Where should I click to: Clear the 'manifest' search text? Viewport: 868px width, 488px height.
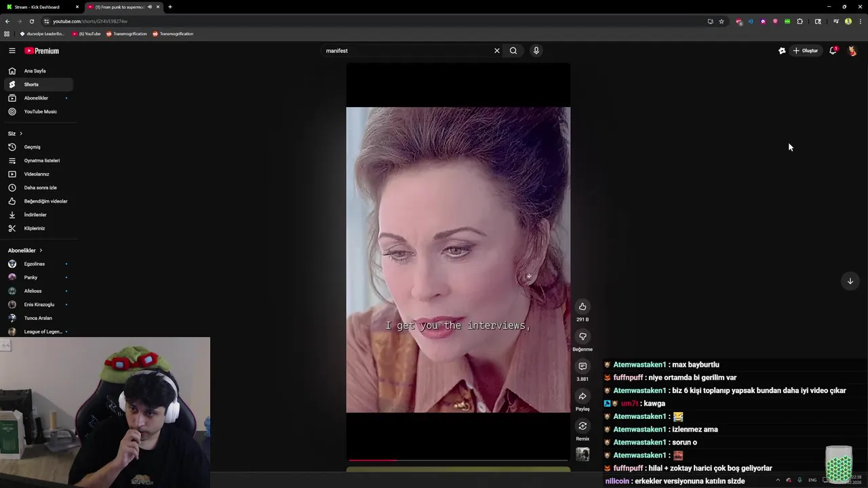click(x=496, y=51)
